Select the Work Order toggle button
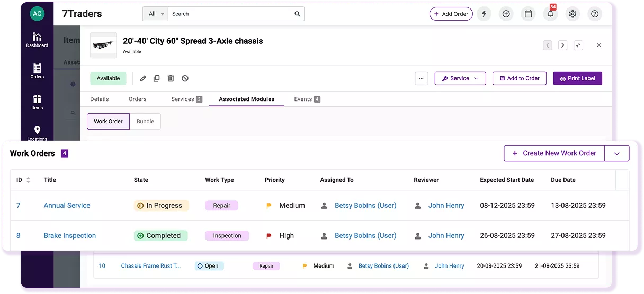Image resolution: width=644 pixels, height=294 pixels. coord(108,121)
